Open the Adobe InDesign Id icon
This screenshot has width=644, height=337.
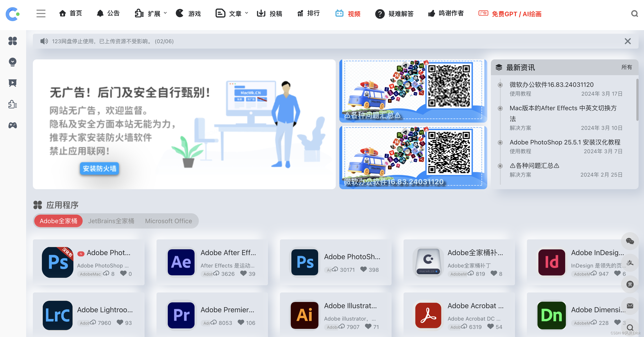click(x=551, y=262)
